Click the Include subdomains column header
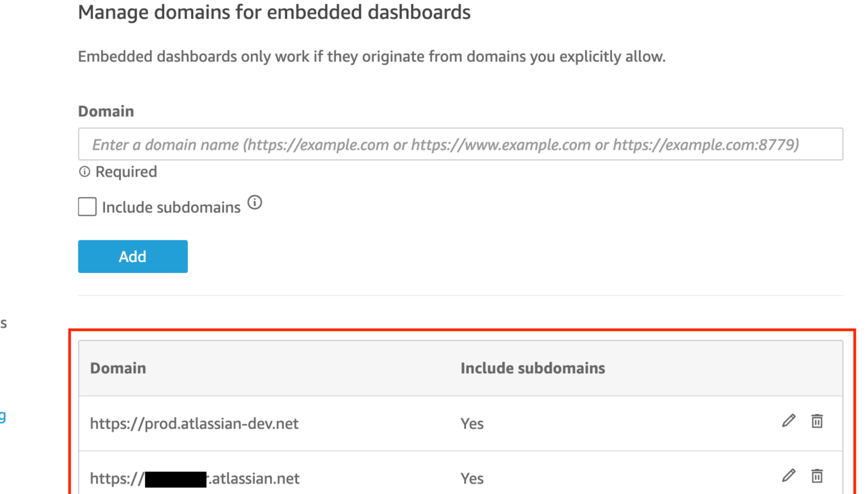 tap(532, 368)
